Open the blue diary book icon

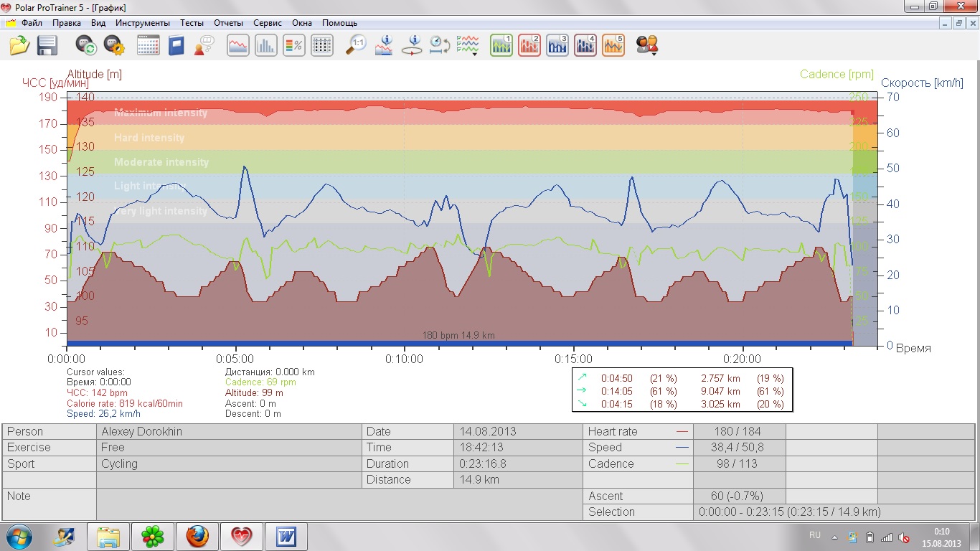click(176, 45)
